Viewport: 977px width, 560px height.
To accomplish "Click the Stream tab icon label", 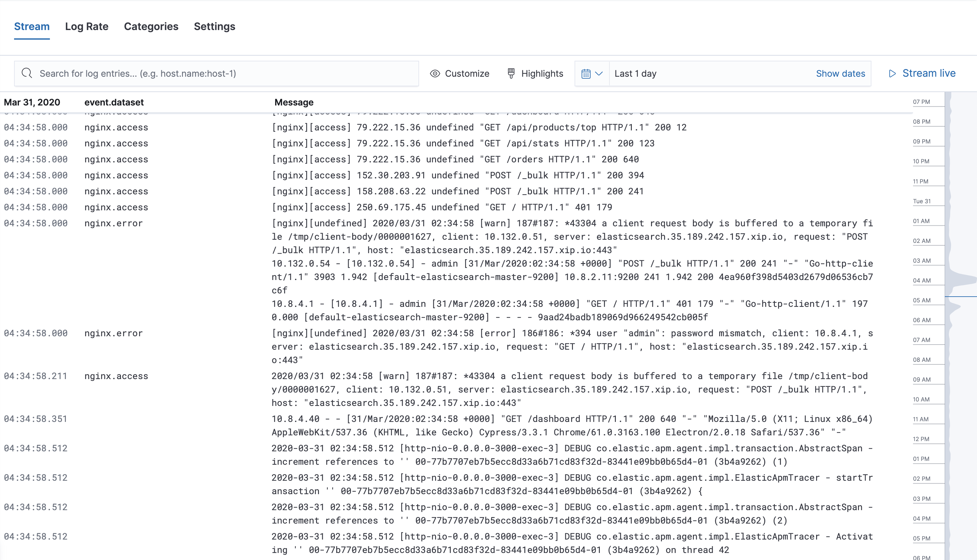I will pyautogui.click(x=32, y=26).
